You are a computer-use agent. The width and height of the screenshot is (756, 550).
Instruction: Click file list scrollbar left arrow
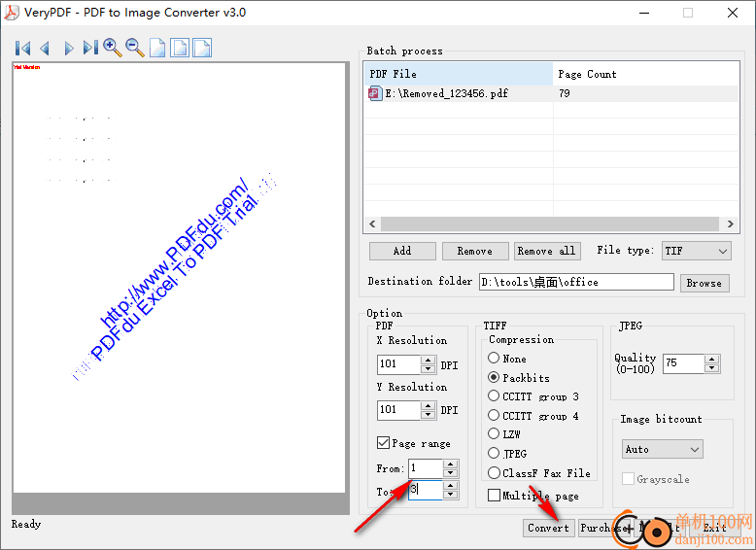pyautogui.click(x=372, y=223)
